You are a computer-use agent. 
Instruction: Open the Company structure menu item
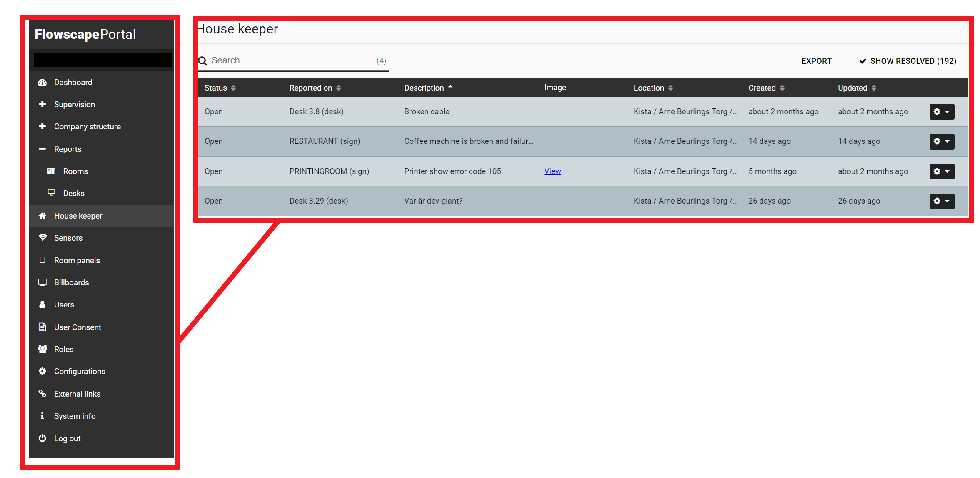[87, 127]
